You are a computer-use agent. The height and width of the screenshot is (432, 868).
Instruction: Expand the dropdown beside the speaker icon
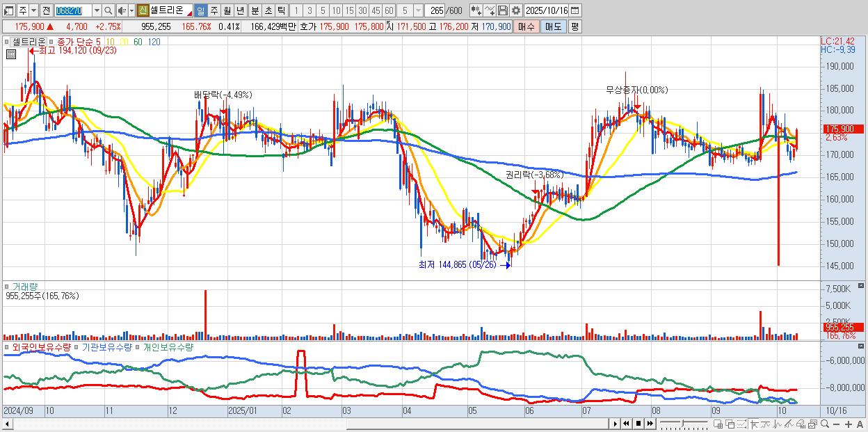pos(131,10)
